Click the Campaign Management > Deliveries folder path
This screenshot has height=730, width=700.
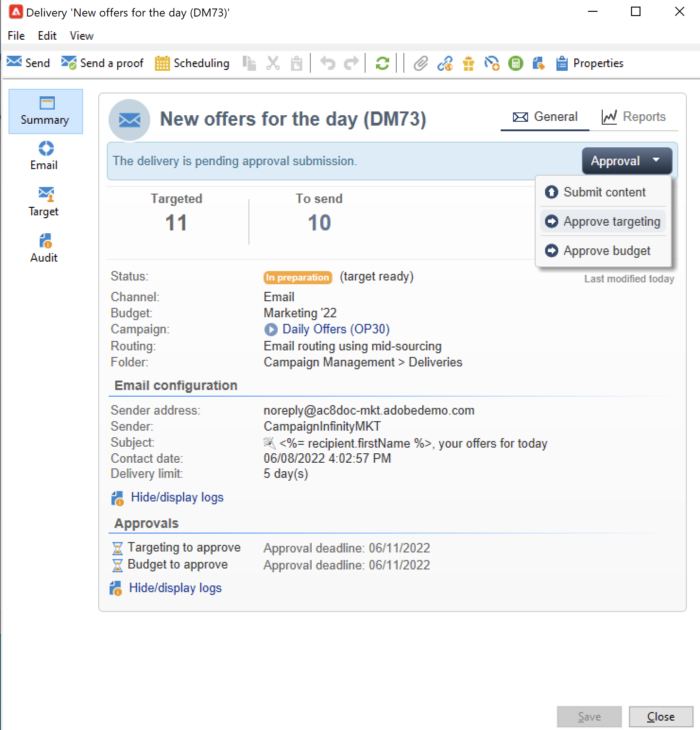363,362
